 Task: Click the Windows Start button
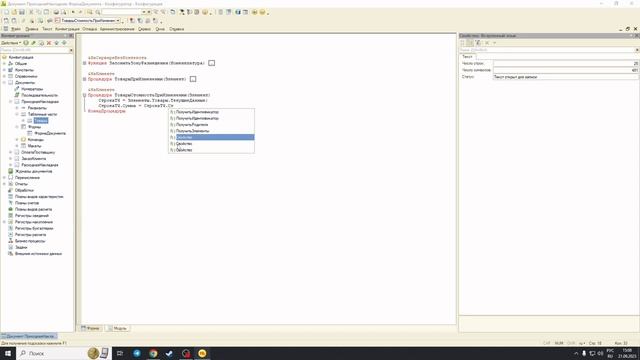(x=8, y=353)
